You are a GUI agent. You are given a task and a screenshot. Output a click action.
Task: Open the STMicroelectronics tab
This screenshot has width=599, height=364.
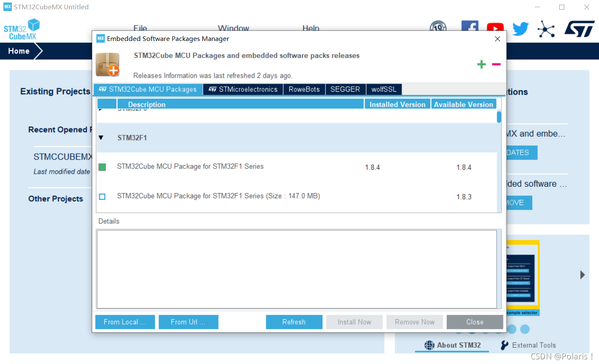coord(243,90)
